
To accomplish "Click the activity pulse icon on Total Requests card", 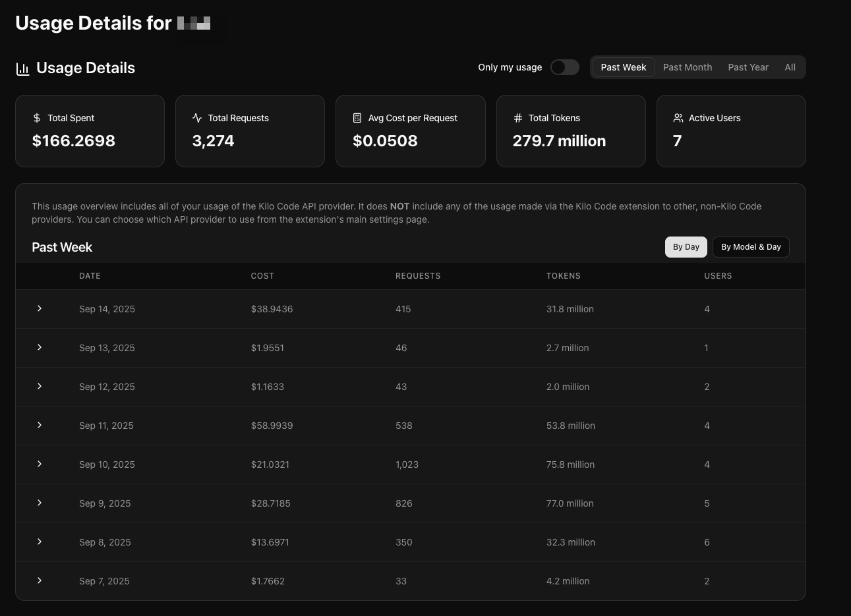I will tap(197, 118).
